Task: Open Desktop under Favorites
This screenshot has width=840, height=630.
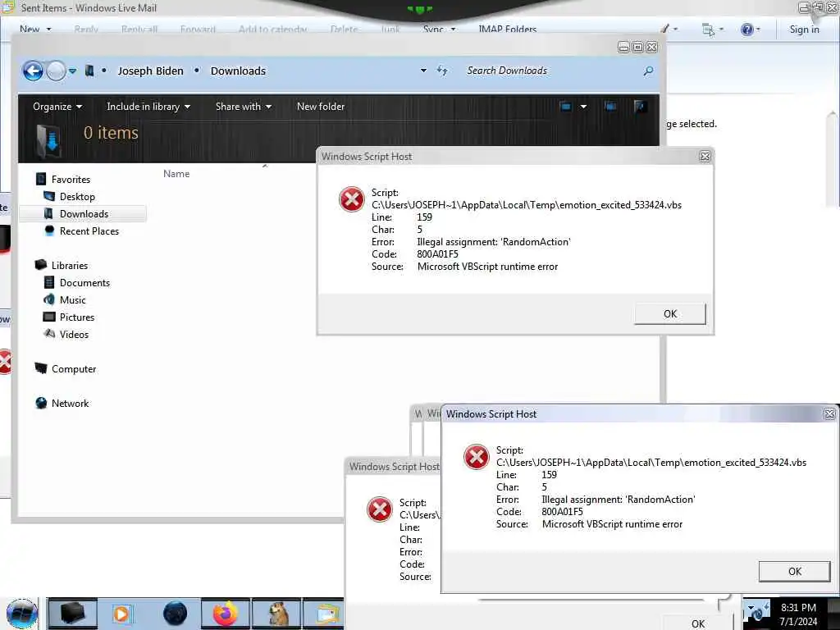Action: (x=77, y=197)
